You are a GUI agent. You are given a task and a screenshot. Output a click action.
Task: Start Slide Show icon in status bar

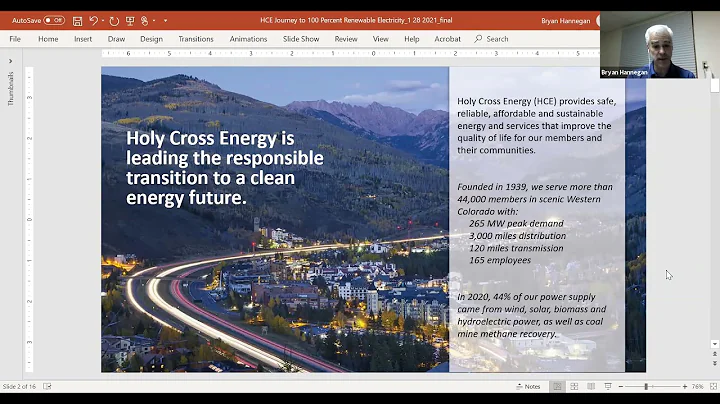pyautogui.click(x=608, y=387)
